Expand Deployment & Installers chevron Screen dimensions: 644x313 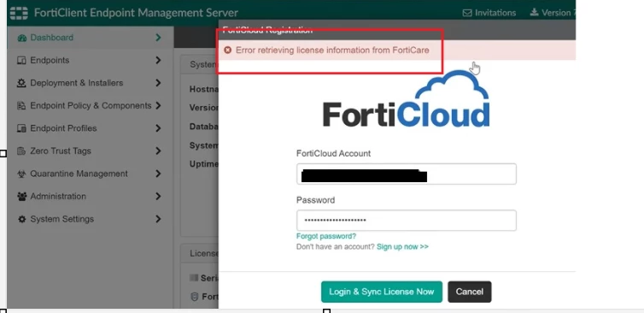(158, 83)
